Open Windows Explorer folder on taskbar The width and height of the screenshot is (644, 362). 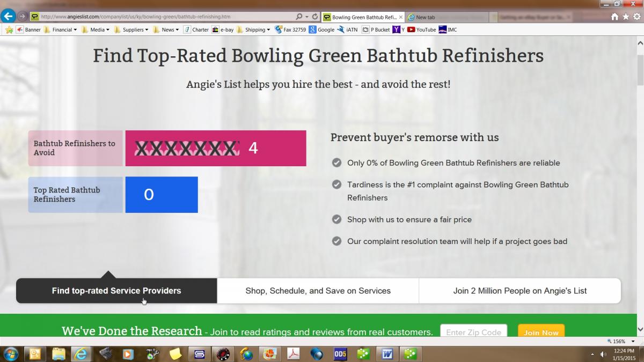(58, 354)
